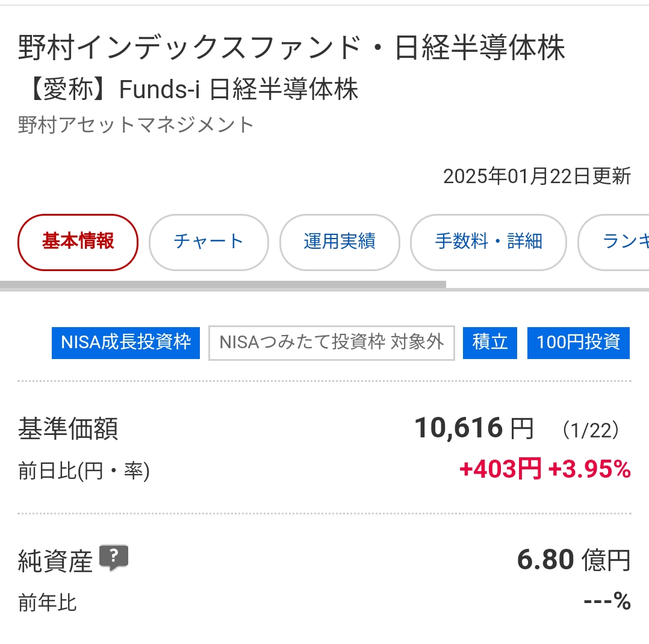Open the 純資産 help question-mark icon
Image resolution: width=649 pixels, height=644 pixels.
click(114, 557)
